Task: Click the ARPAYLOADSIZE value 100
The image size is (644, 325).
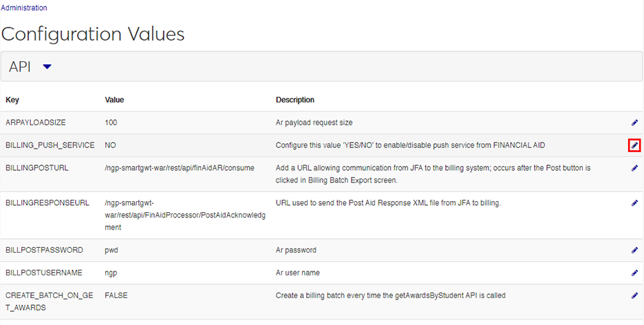Action: tap(111, 123)
